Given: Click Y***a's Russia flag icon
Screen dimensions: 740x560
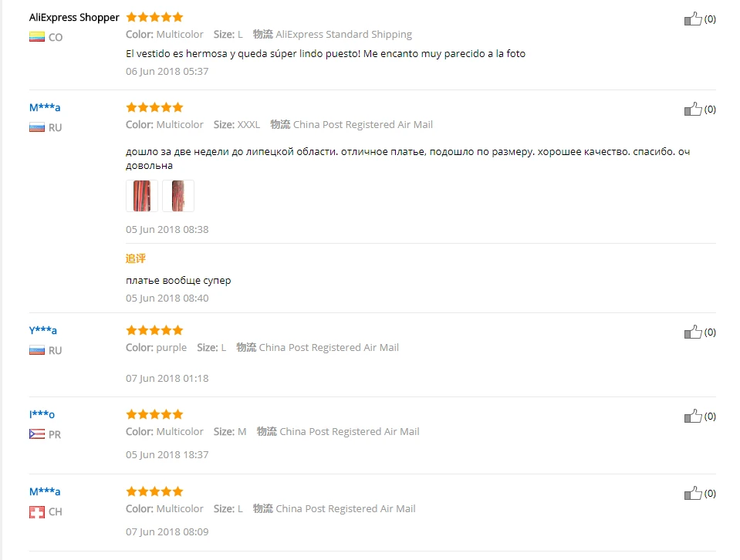Looking at the screenshot, I should coord(37,350).
